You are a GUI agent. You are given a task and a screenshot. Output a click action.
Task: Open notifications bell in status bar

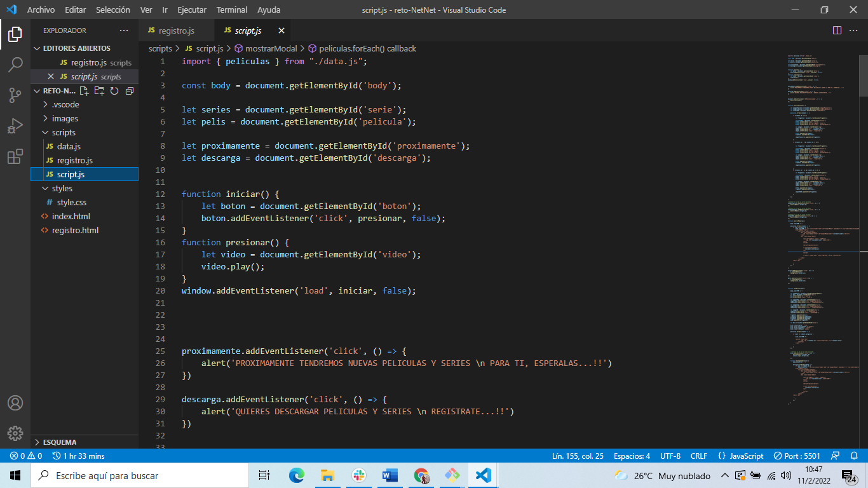854,456
